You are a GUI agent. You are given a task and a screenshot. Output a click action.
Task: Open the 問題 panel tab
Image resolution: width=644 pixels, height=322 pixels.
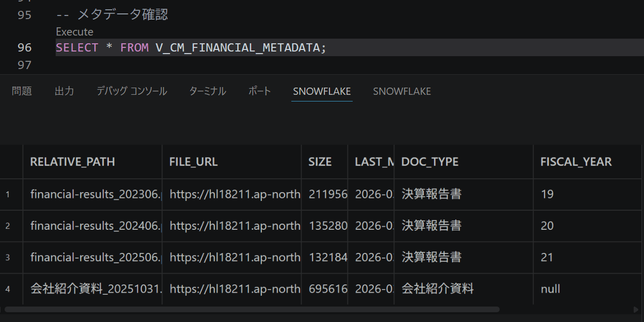coord(22,91)
